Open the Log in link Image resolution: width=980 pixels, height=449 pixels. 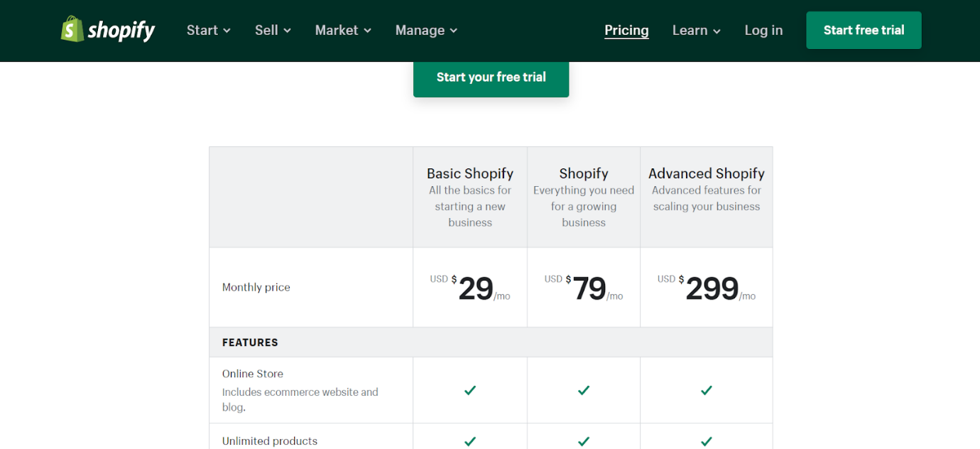click(x=763, y=30)
